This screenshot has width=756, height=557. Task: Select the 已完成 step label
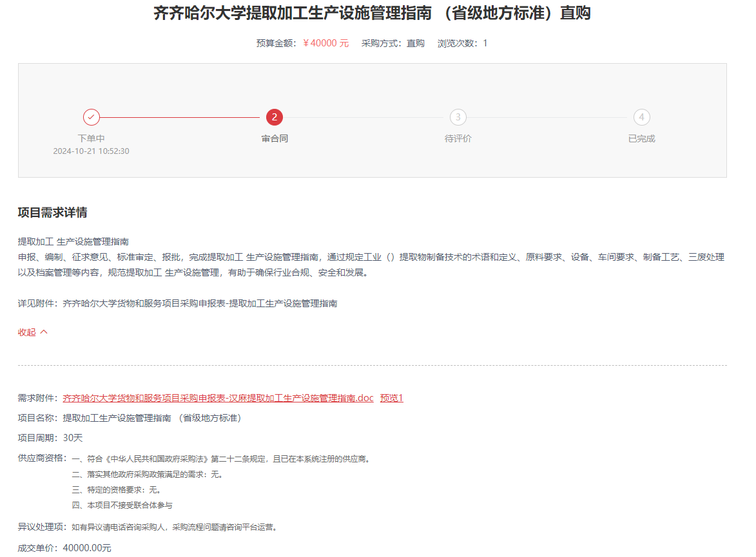pyautogui.click(x=641, y=138)
